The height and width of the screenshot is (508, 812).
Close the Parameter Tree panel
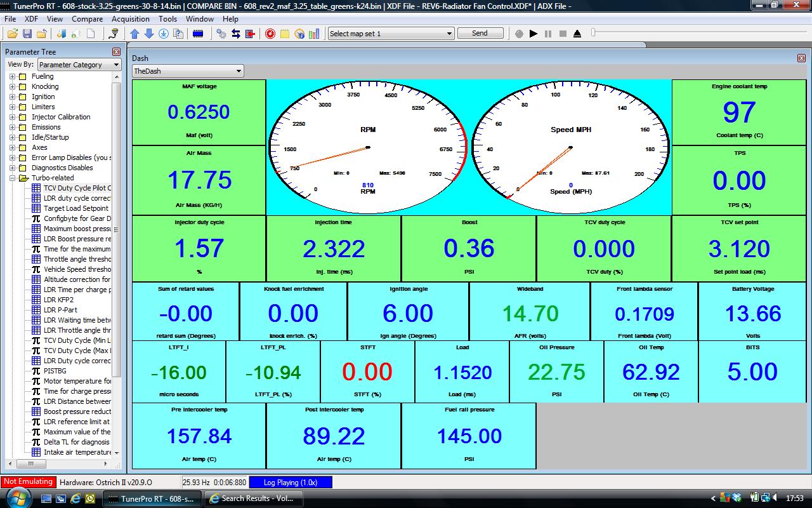point(116,51)
